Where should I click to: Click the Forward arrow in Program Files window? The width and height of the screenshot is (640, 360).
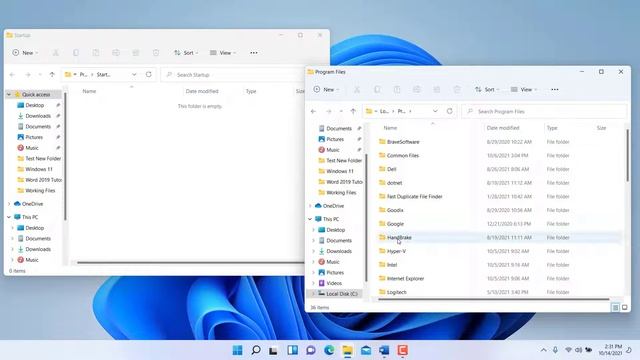click(x=329, y=111)
